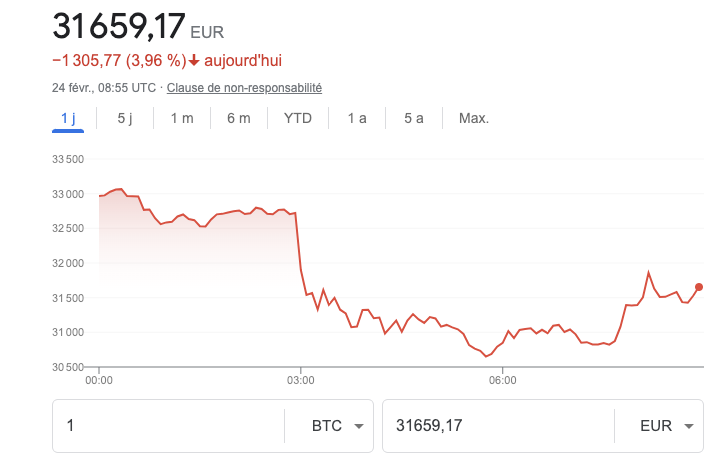Image resolution: width=727 pixels, height=469 pixels.
Task: Select the YTD range tab
Action: pos(298,118)
